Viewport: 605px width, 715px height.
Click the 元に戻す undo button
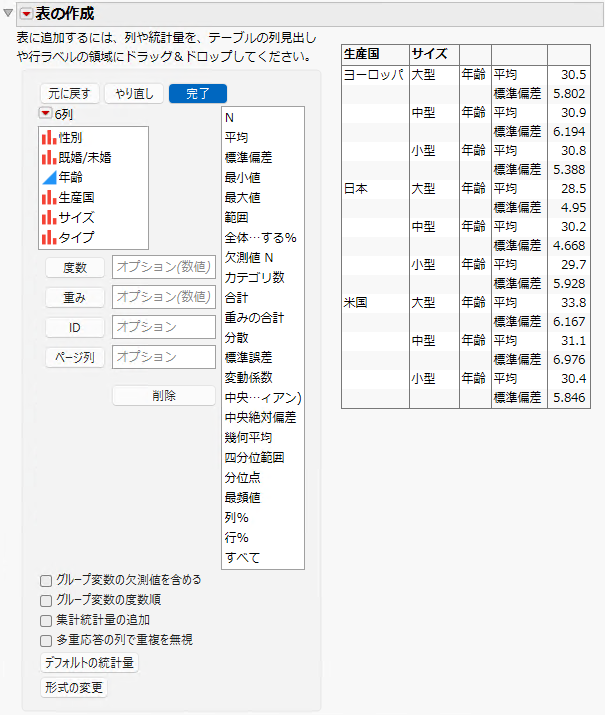tap(69, 93)
